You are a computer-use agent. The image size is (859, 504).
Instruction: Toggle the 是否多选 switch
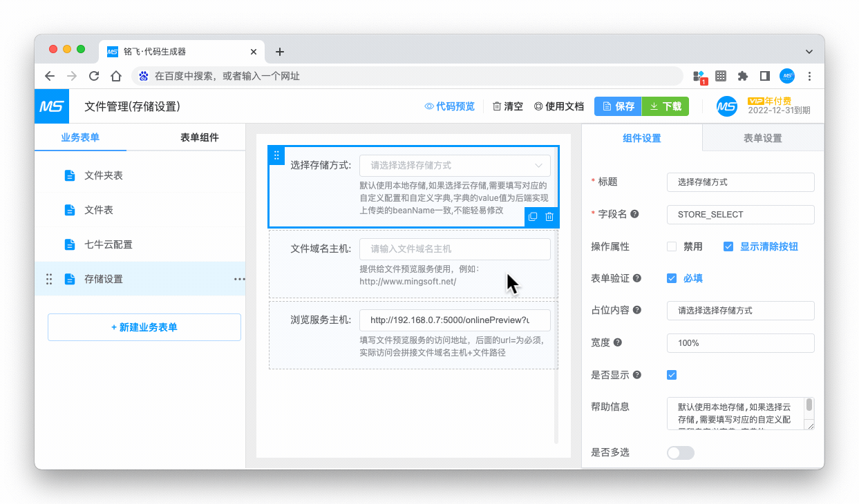pos(680,453)
